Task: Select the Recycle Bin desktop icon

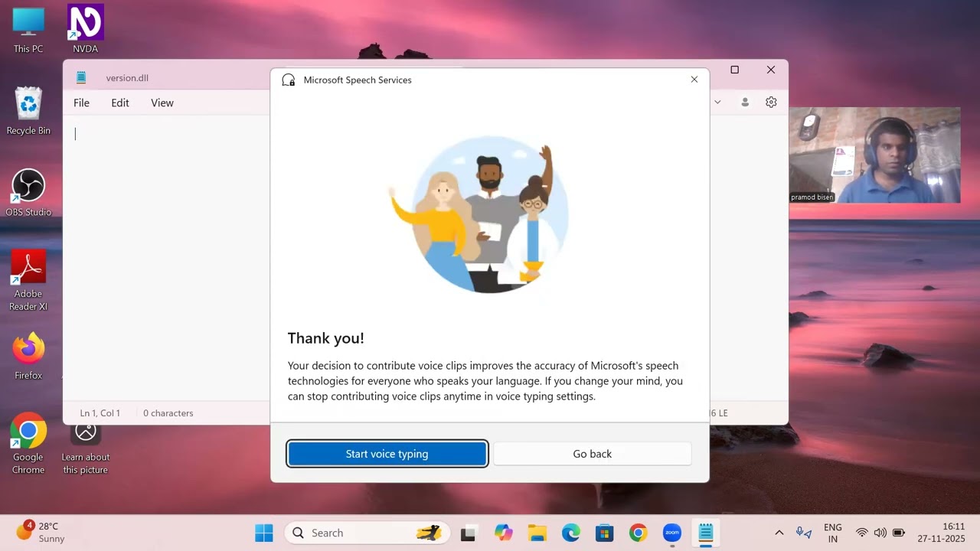Action: 28,111
